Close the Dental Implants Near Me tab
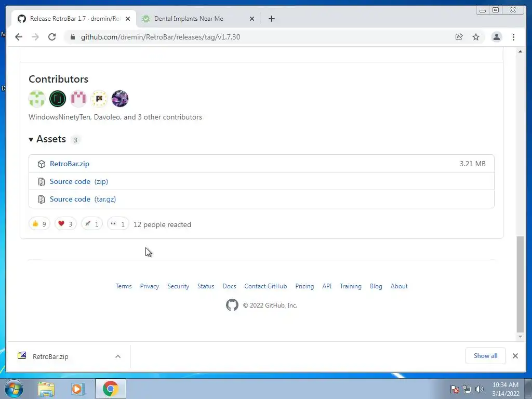The width and height of the screenshot is (532, 399). coord(252,19)
